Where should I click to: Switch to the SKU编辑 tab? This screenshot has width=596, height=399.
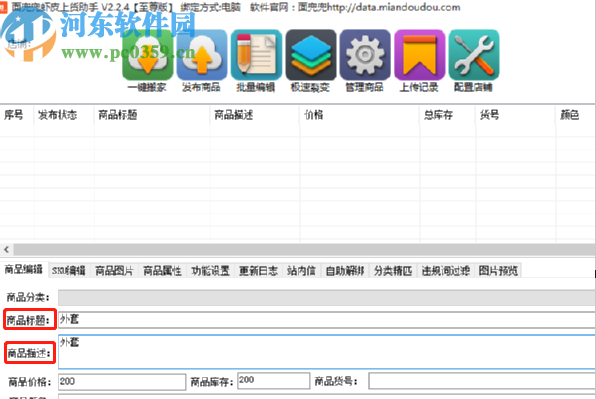(x=69, y=271)
